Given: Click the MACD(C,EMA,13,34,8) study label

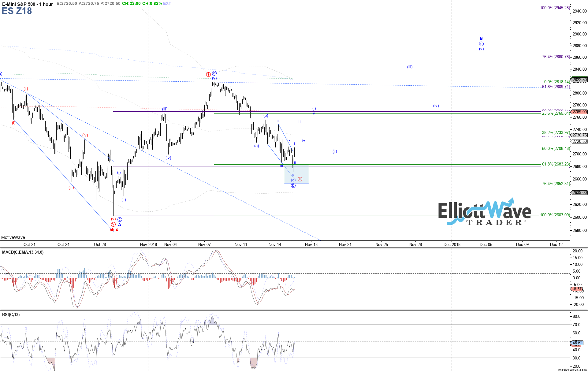Looking at the screenshot, I should coord(23,252).
